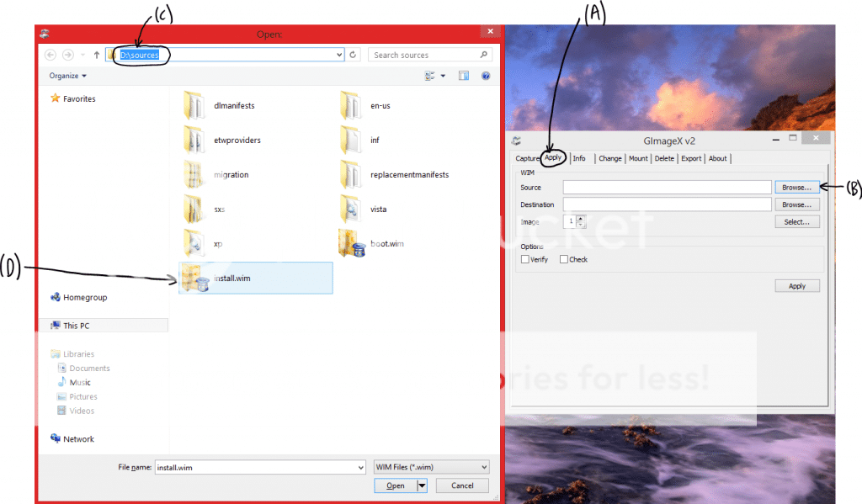The width and height of the screenshot is (862, 504).
Task: Open the Organize dropdown menu
Action: [x=67, y=75]
